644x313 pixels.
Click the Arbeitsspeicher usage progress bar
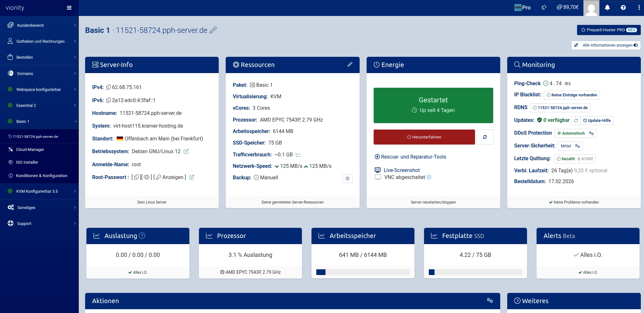363,272
